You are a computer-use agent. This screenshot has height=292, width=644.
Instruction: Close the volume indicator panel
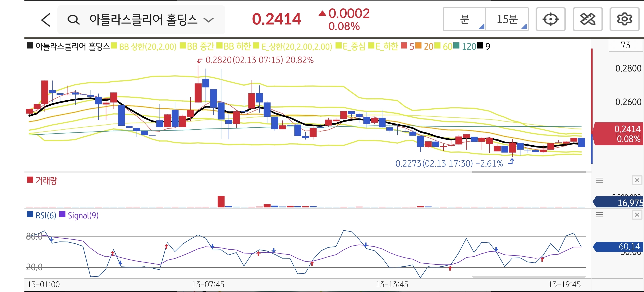click(x=637, y=180)
